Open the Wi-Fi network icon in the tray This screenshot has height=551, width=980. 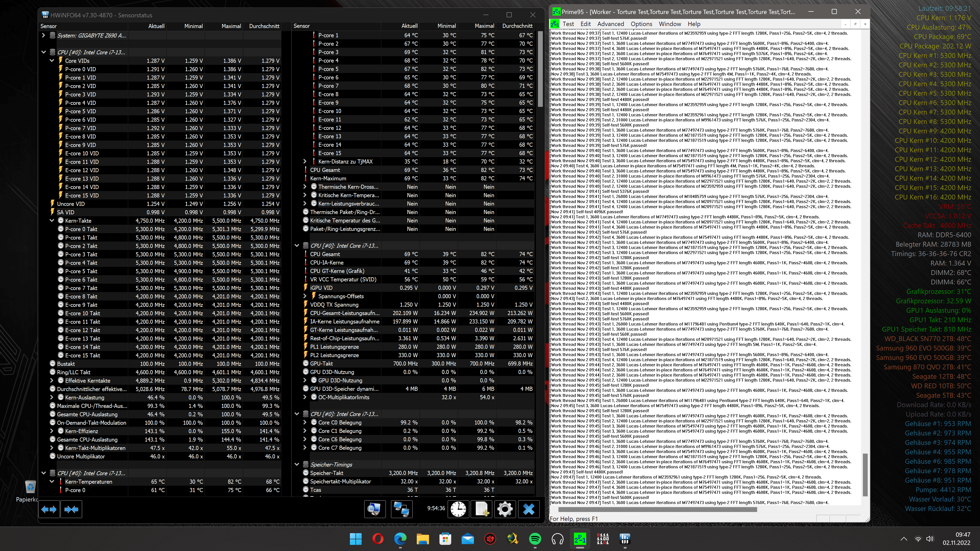tap(918, 539)
